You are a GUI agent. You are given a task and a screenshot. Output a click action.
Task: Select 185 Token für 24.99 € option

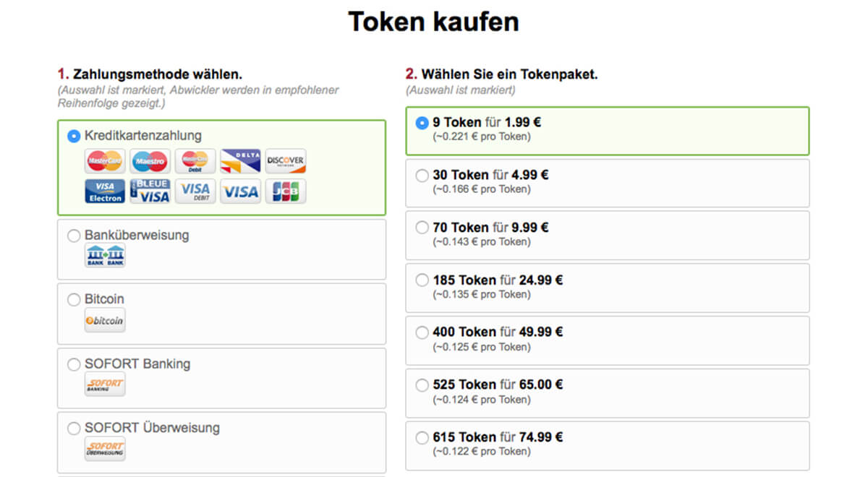click(x=422, y=280)
